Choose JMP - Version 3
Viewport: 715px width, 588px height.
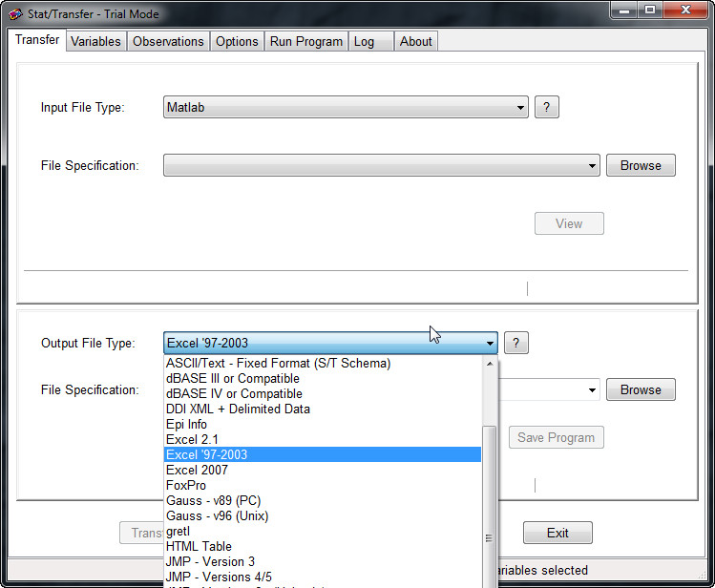(323, 561)
